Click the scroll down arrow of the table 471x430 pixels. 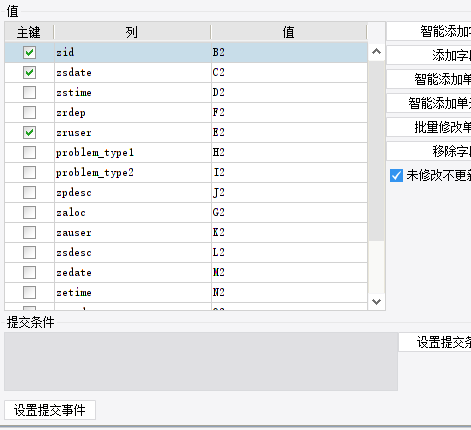click(376, 302)
